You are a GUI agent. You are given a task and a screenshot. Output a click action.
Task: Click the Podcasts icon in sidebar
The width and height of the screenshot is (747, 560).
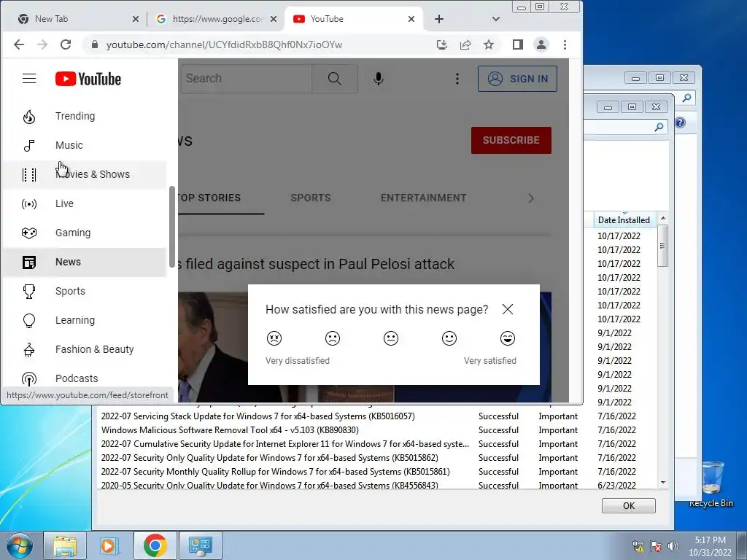point(29,379)
